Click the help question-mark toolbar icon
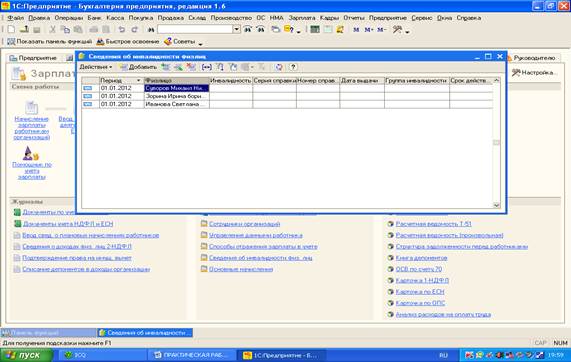The image size is (571, 362). click(289, 29)
